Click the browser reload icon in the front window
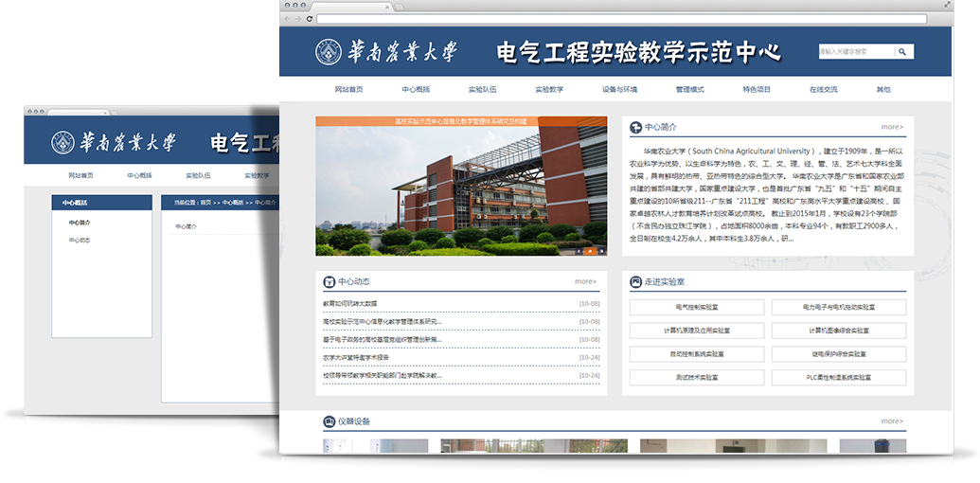The width and height of the screenshot is (980, 483). (x=310, y=19)
